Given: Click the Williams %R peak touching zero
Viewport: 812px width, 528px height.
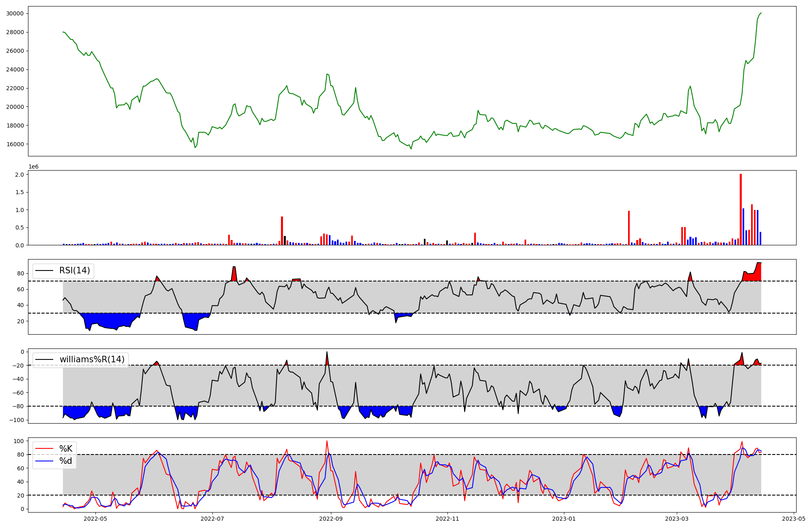Looking at the screenshot, I should coord(327,353).
